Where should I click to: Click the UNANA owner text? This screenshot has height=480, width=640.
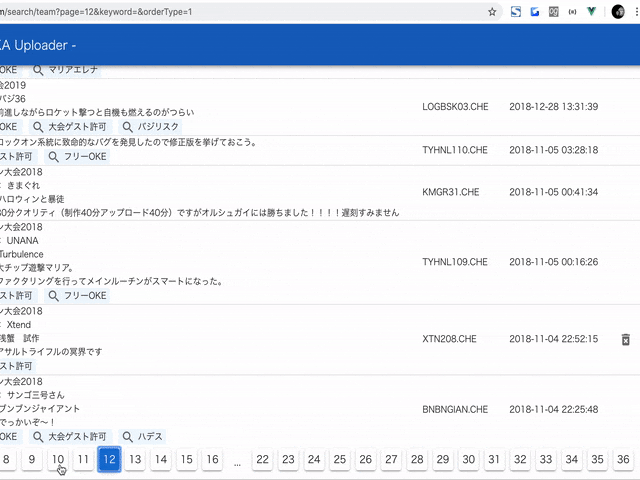pos(22,241)
